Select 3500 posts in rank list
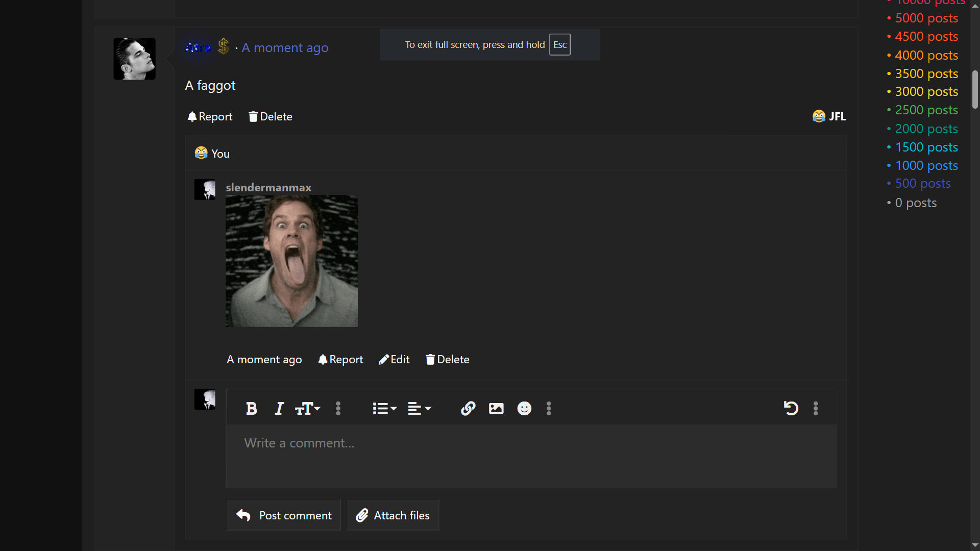This screenshot has height=551, width=980. point(926,74)
